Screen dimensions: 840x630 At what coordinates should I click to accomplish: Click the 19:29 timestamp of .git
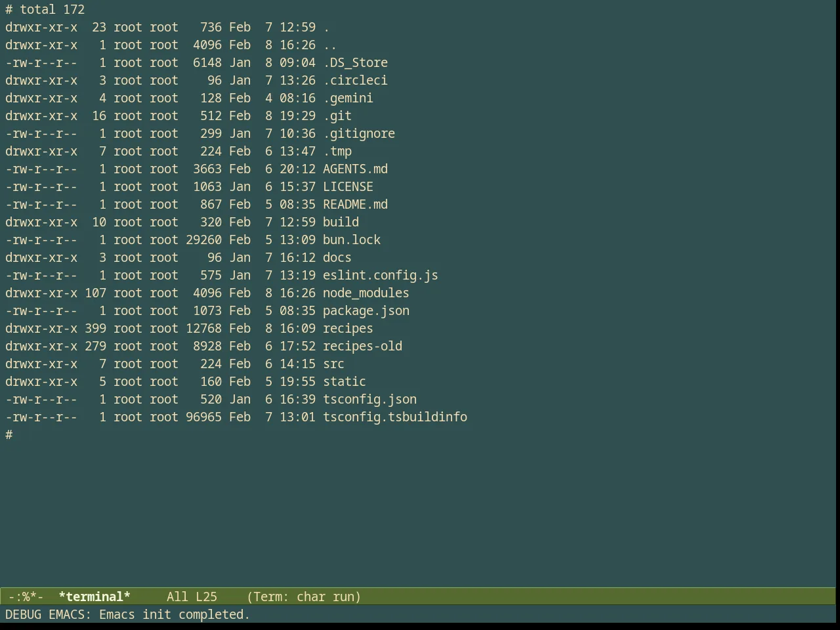coord(297,115)
